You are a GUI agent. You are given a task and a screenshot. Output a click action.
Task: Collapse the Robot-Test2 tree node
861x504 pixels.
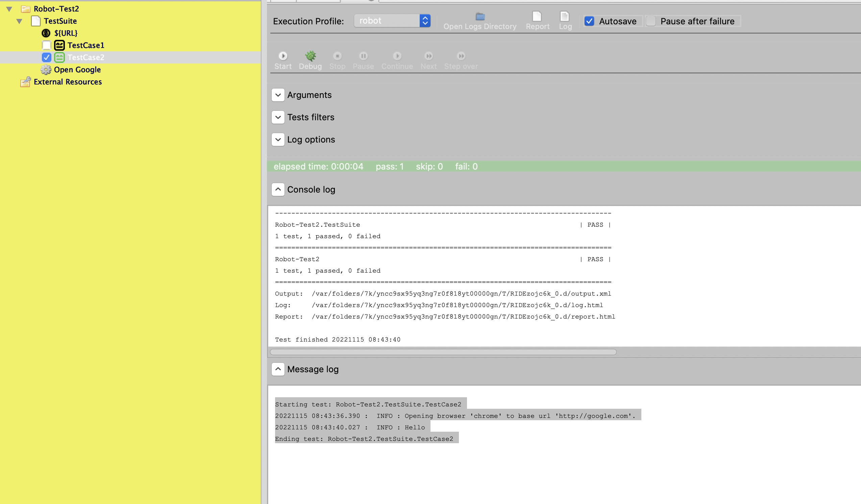tap(9, 9)
